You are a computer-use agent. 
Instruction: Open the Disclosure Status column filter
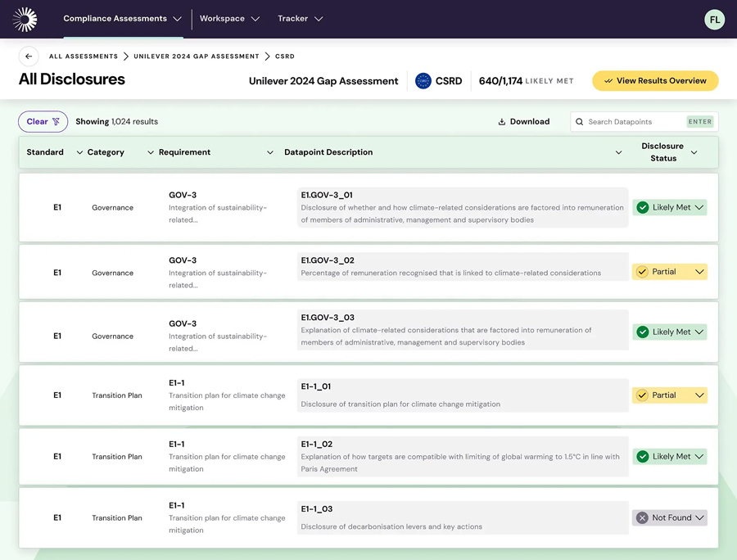pos(694,152)
